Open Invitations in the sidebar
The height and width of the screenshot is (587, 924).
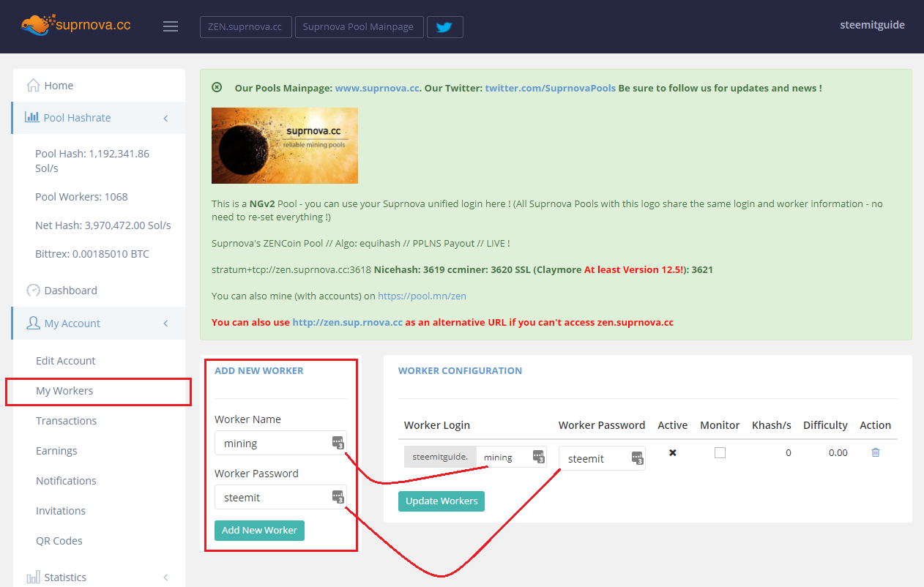coord(61,511)
